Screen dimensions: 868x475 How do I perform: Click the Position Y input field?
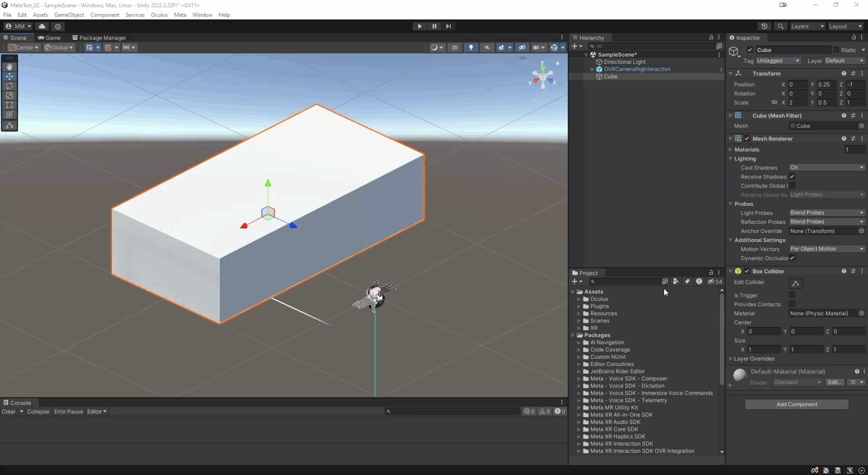[826, 84]
